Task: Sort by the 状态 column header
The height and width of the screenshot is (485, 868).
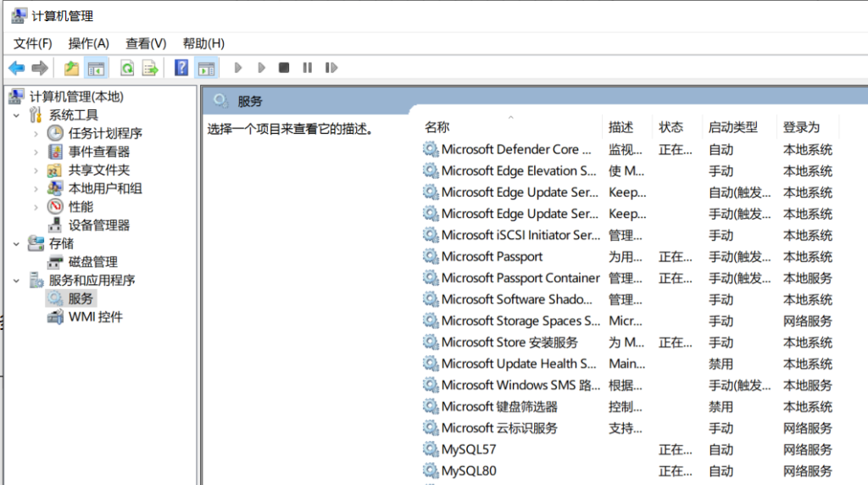Action: (x=677, y=127)
